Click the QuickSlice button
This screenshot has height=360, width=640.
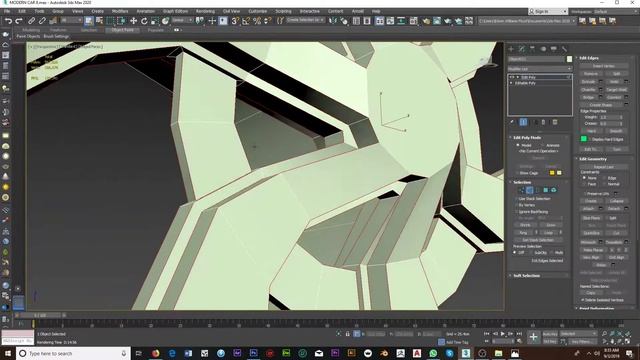click(x=591, y=233)
